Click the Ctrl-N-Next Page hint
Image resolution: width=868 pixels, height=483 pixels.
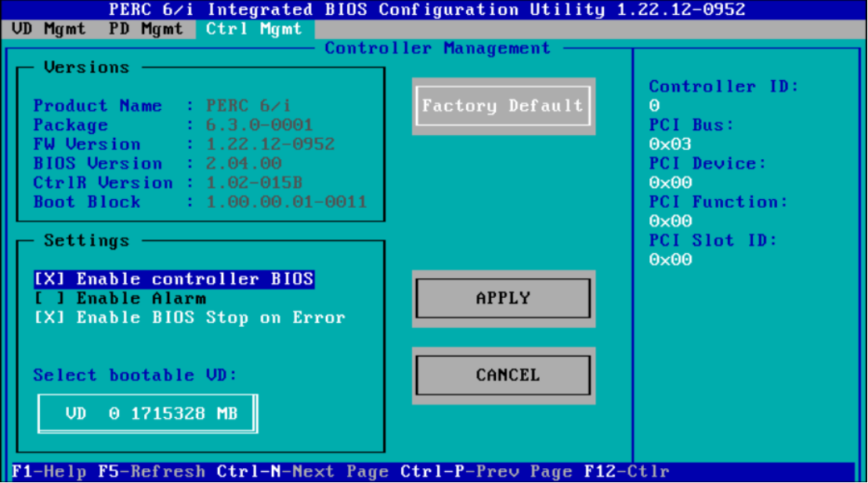303,472
